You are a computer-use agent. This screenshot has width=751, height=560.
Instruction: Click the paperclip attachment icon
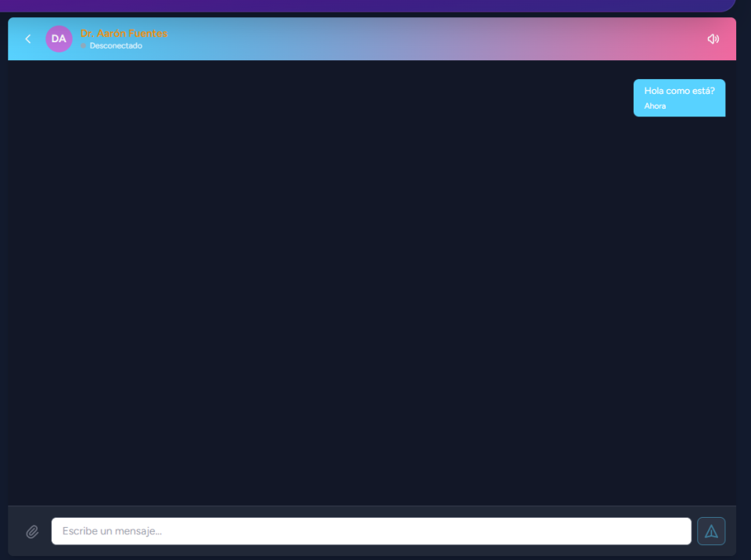coord(32,531)
